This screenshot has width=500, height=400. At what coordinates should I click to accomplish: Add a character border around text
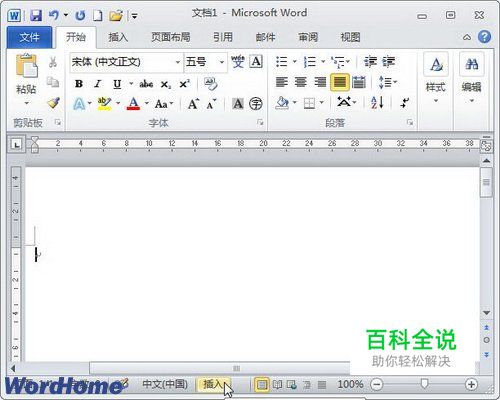[256, 62]
